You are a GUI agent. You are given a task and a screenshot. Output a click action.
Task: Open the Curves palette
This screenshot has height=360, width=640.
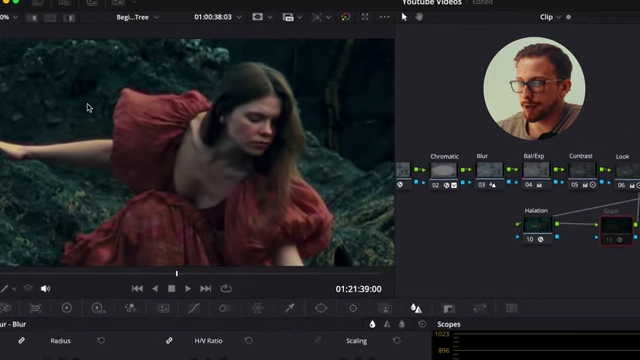pos(193,308)
